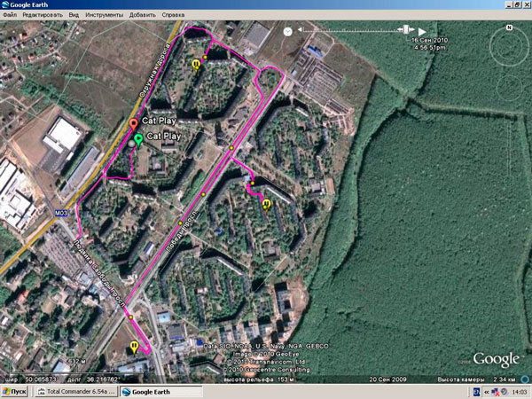Click the yellow pause pin in the northern courtyard

196,65
